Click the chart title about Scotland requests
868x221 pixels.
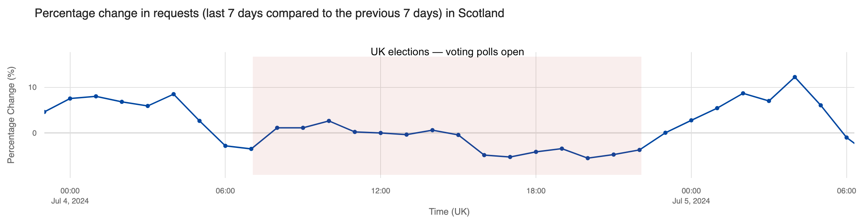[x=269, y=13]
